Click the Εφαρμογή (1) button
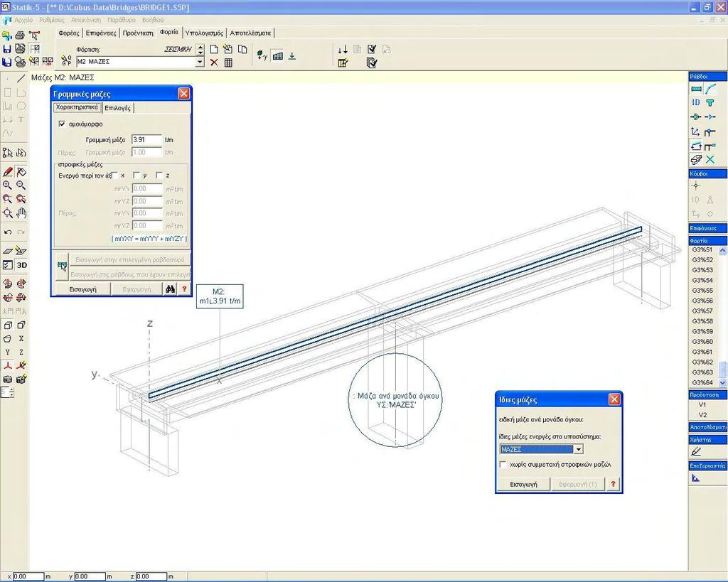This screenshot has width=728, height=582. pos(578,484)
